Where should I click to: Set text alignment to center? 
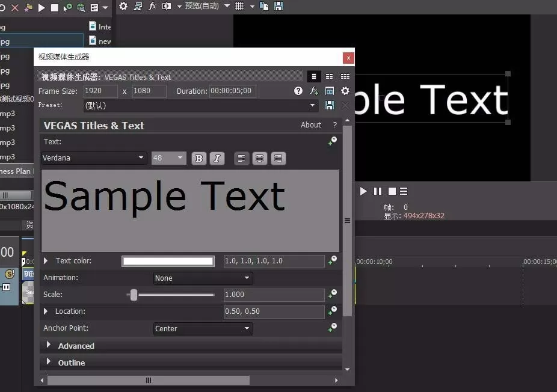pos(260,158)
